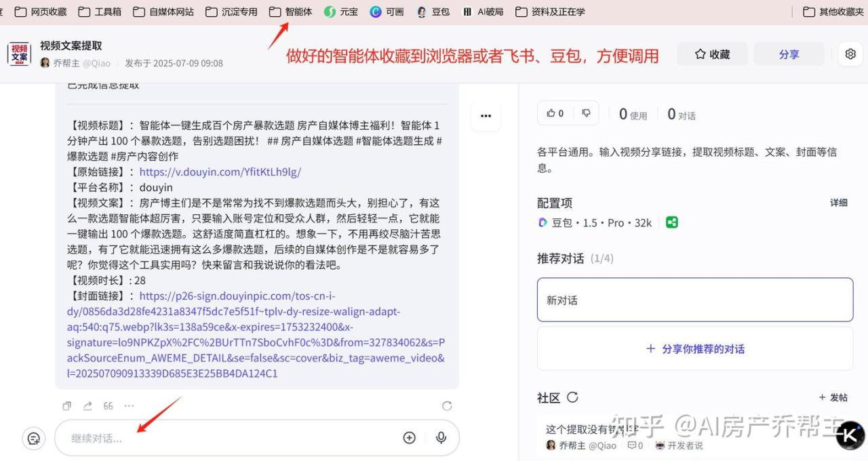
Task: Open the 智能体 bookmark folder
Action: [290, 12]
